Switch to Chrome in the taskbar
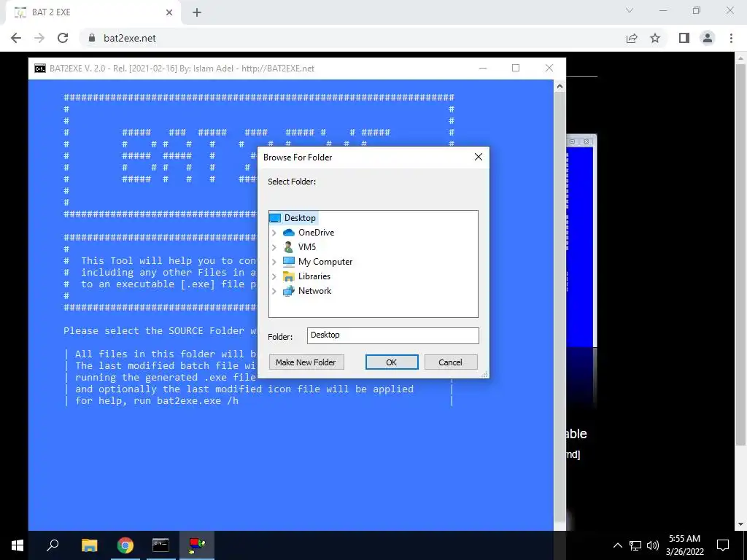Screen dimensions: 747x560 point(125,545)
